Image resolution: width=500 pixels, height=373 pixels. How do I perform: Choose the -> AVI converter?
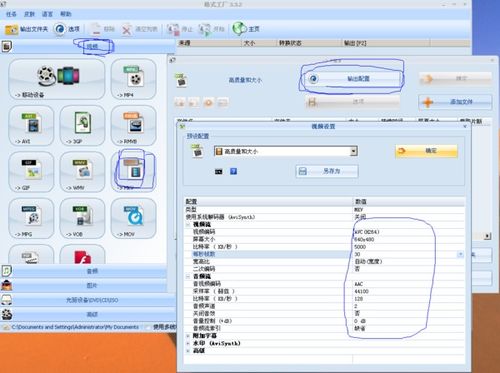31,126
